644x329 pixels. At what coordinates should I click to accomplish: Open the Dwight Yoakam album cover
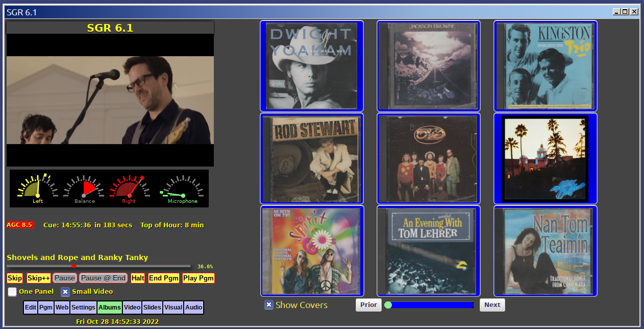(311, 66)
